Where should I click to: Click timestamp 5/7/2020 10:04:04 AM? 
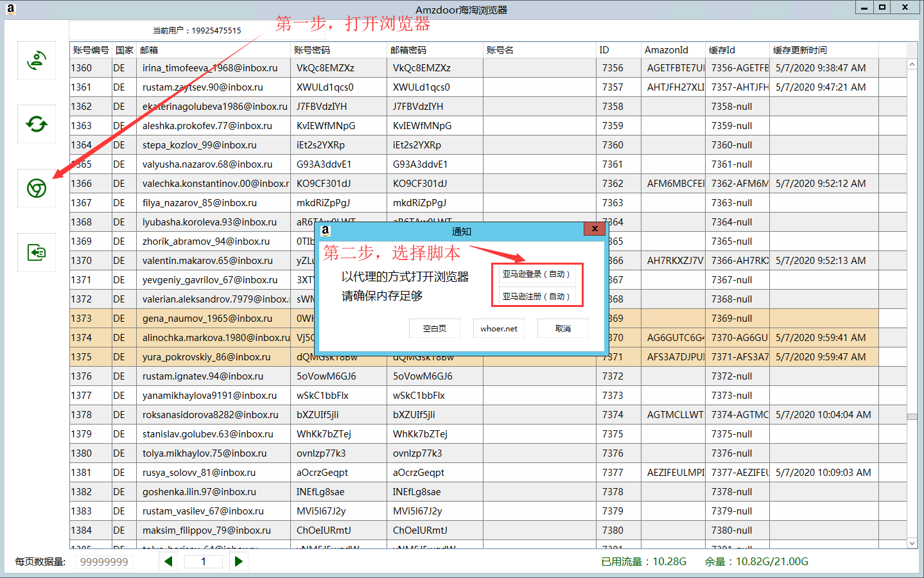pyautogui.click(x=823, y=415)
